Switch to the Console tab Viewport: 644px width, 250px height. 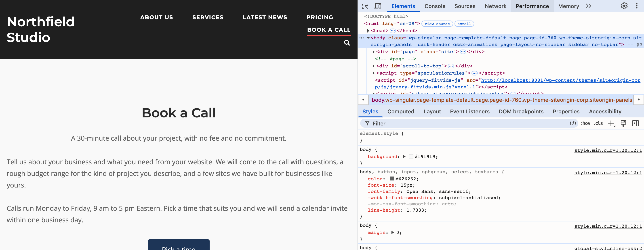pyautogui.click(x=435, y=6)
